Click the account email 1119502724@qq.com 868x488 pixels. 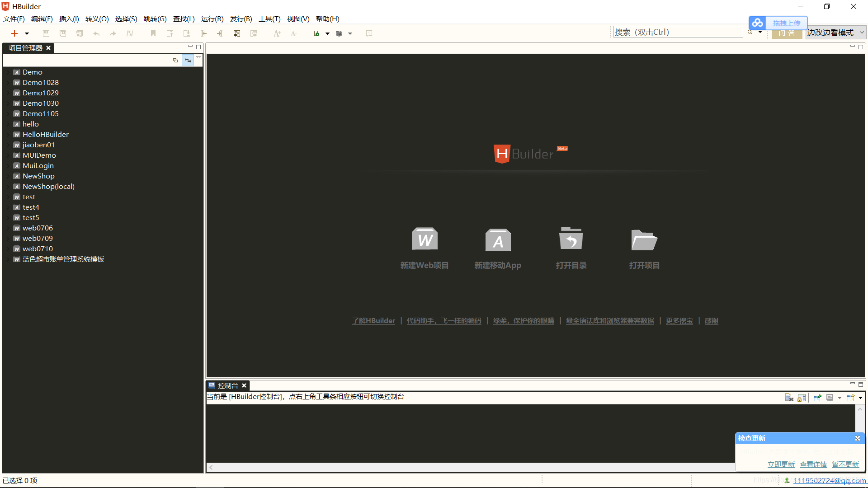[830, 481]
